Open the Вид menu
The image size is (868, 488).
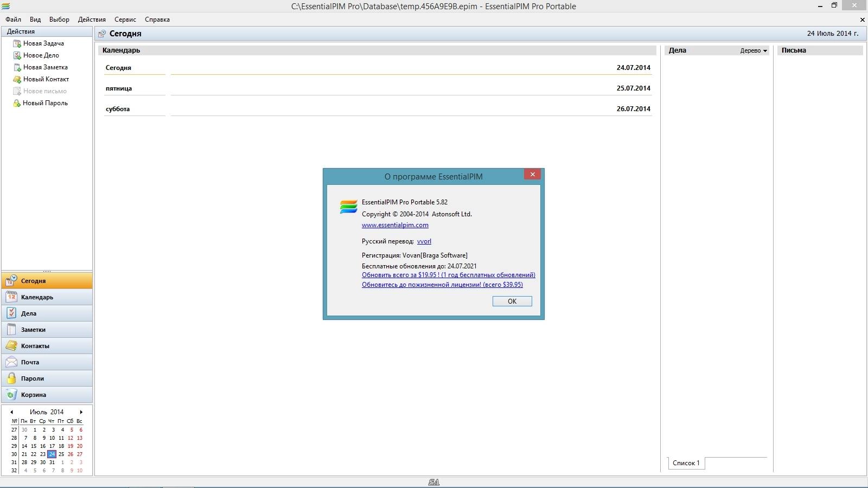pos(35,20)
